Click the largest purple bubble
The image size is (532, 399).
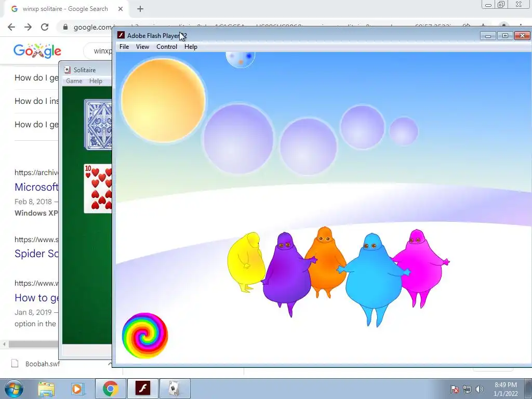pyautogui.click(x=238, y=139)
